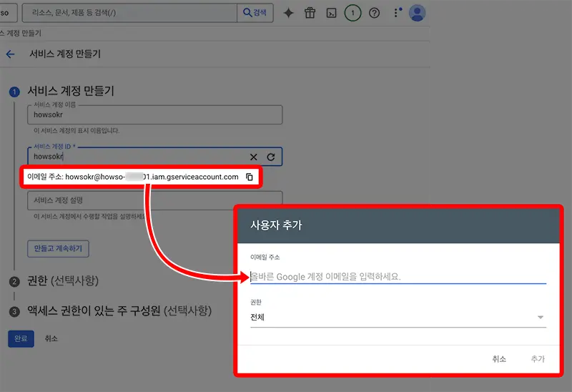Open the user account avatar
Screen dimensions: 572x392
click(417, 13)
